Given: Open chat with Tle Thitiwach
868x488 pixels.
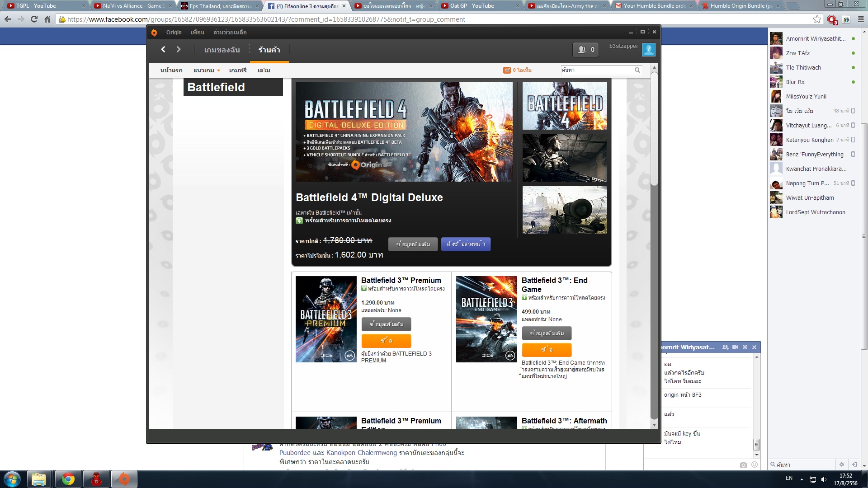Looking at the screenshot, I should (803, 68).
